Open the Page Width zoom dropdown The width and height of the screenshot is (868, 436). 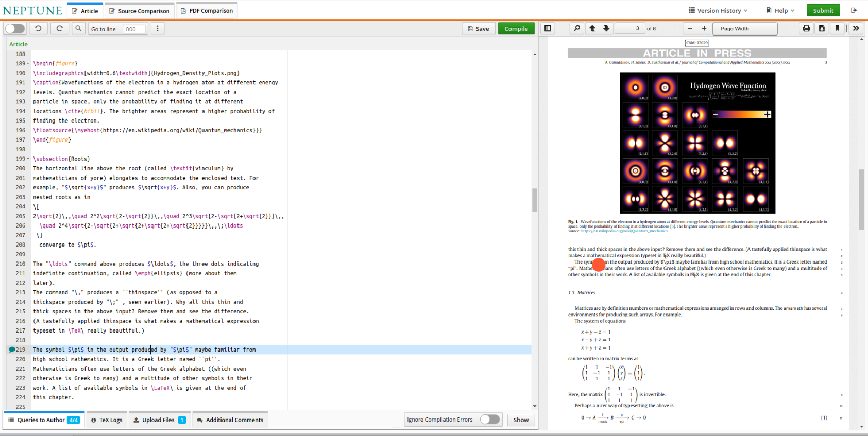744,29
